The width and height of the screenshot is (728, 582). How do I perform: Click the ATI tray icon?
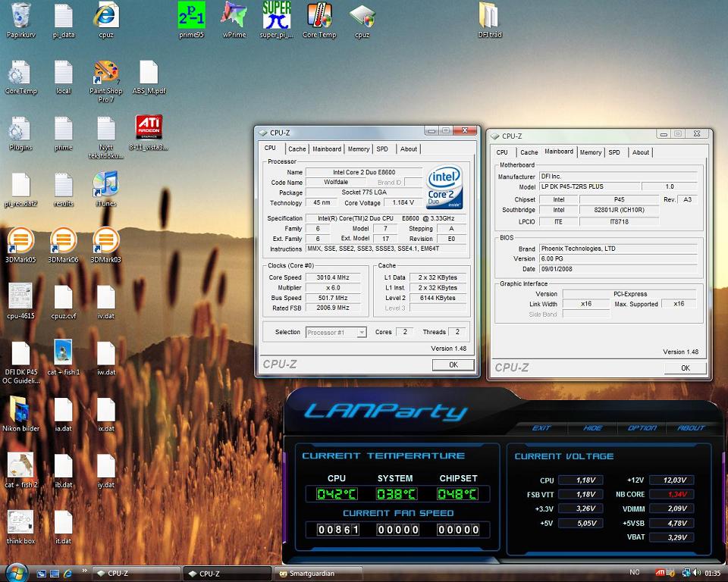661,573
